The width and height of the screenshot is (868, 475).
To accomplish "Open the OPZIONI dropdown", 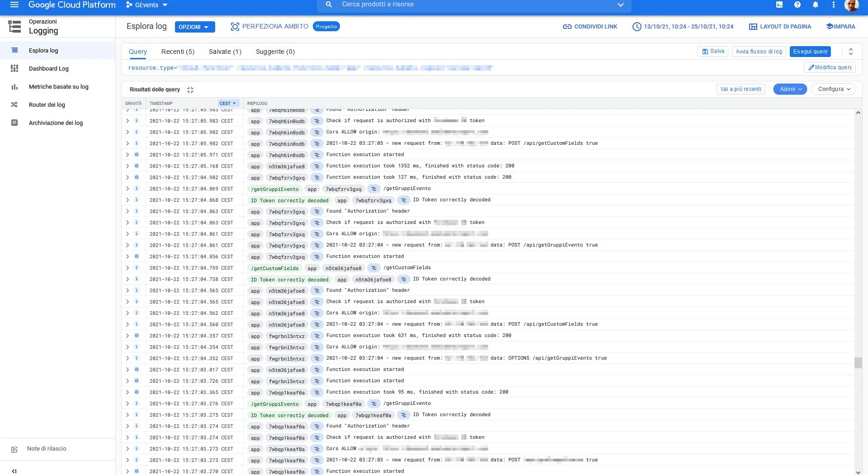I will [195, 27].
